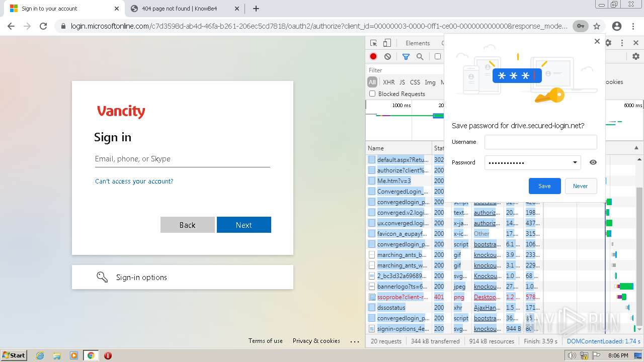Filter network requests by JS
Image resolution: width=644 pixels, height=362 pixels.
(x=402, y=82)
